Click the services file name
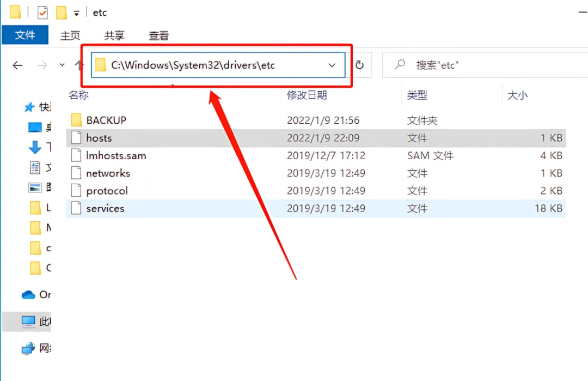The height and width of the screenshot is (381, 588). tap(105, 208)
